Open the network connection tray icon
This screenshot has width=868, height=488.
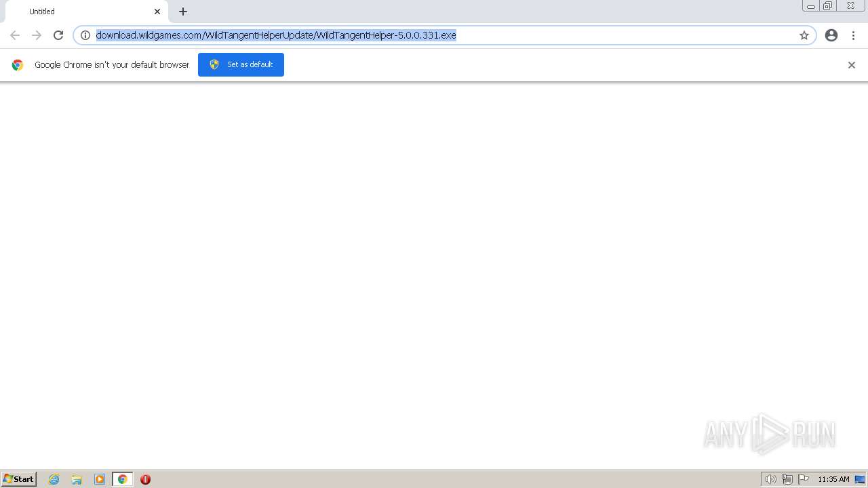click(x=787, y=479)
